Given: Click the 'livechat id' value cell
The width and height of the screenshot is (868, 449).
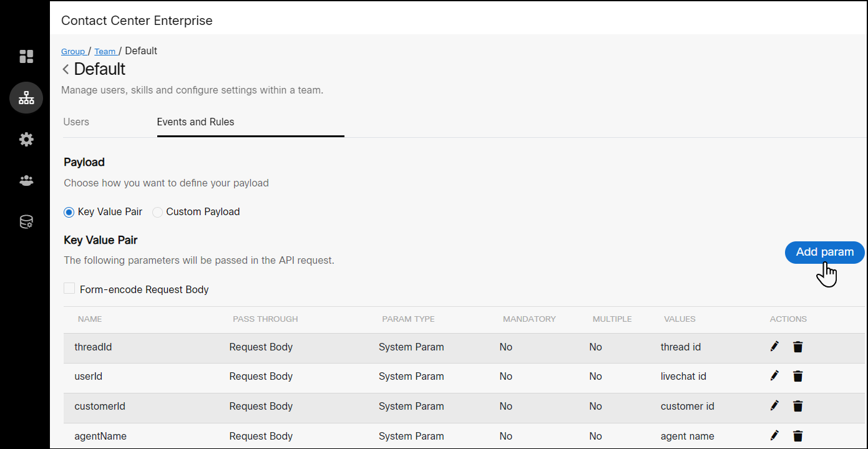Looking at the screenshot, I should click(x=683, y=376).
